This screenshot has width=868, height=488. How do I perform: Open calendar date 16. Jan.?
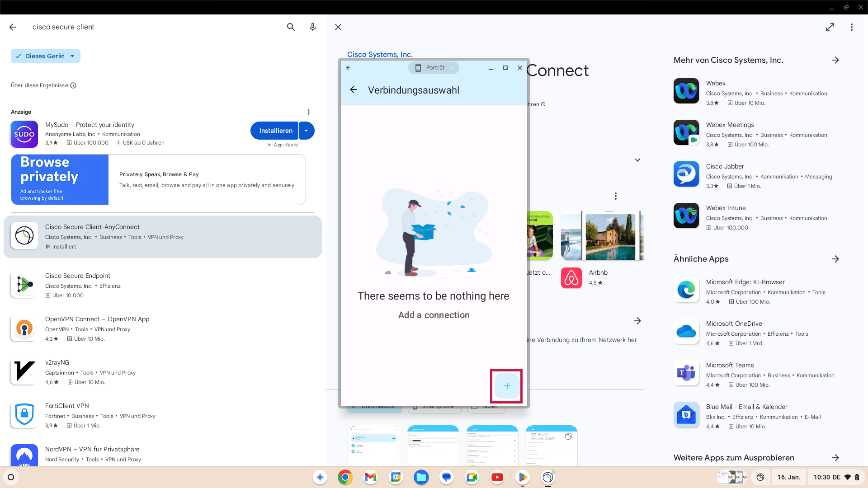(x=789, y=477)
